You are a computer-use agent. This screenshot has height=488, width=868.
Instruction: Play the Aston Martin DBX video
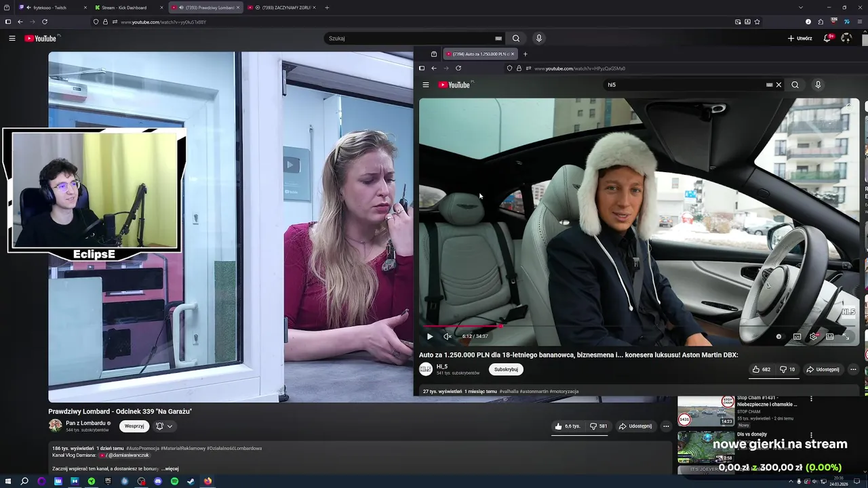429,336
